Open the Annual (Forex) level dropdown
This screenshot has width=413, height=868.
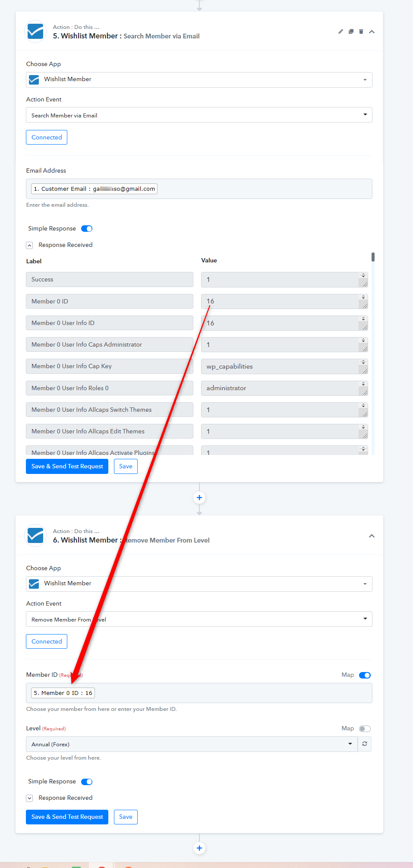tap(192, 744)
